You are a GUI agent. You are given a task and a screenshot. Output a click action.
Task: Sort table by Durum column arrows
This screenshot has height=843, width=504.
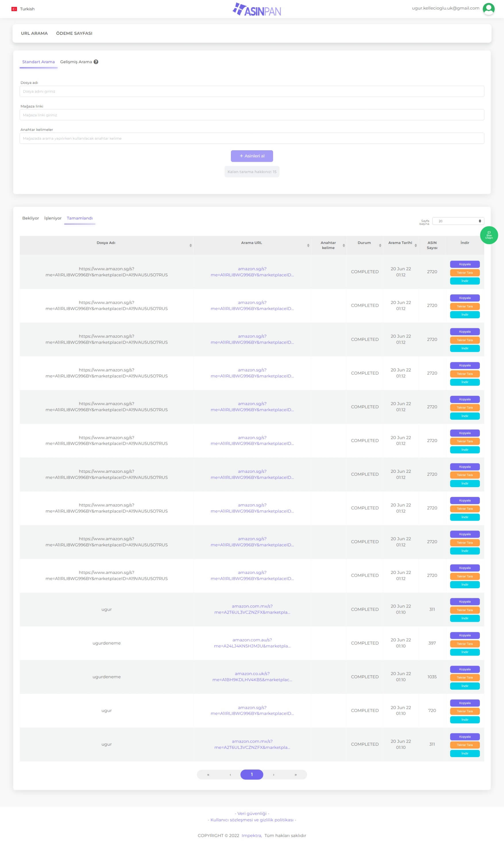pos(380,245)
